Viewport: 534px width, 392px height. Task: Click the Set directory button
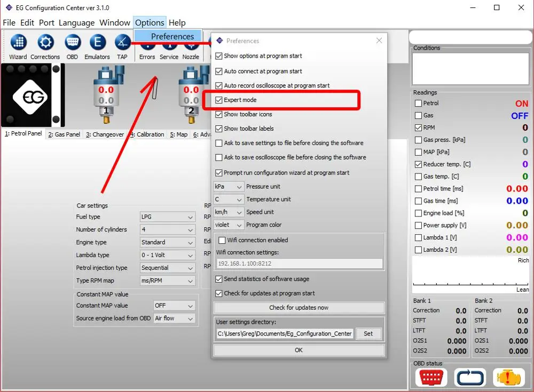[368, 334]
